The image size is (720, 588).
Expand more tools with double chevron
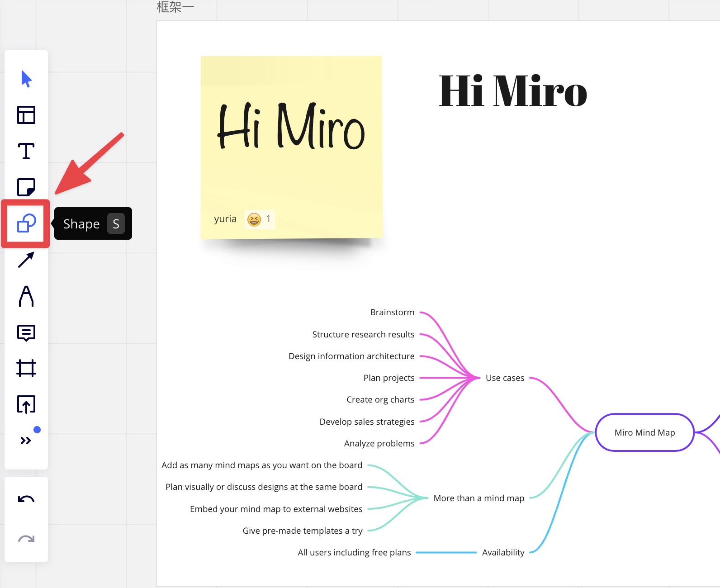point(26,440)
